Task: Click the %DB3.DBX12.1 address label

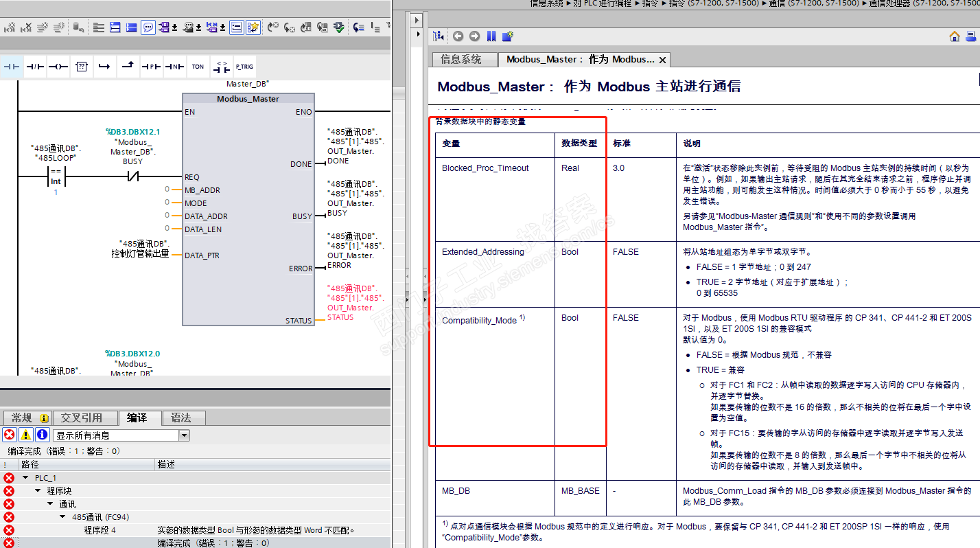Action: click(x=132, y=132)
